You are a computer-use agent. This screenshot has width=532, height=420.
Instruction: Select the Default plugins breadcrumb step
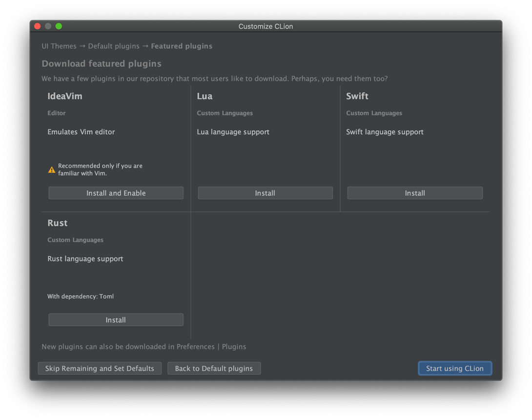[114, 46]
